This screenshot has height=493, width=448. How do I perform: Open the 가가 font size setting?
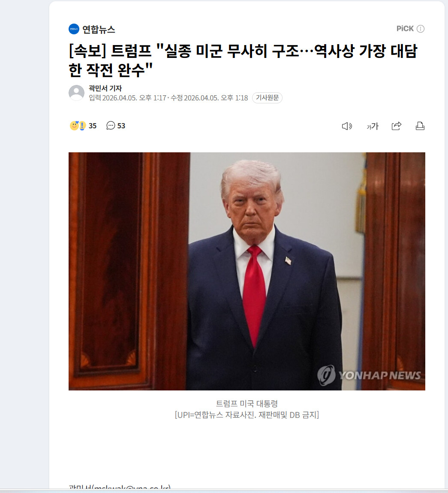click(373, 126)
